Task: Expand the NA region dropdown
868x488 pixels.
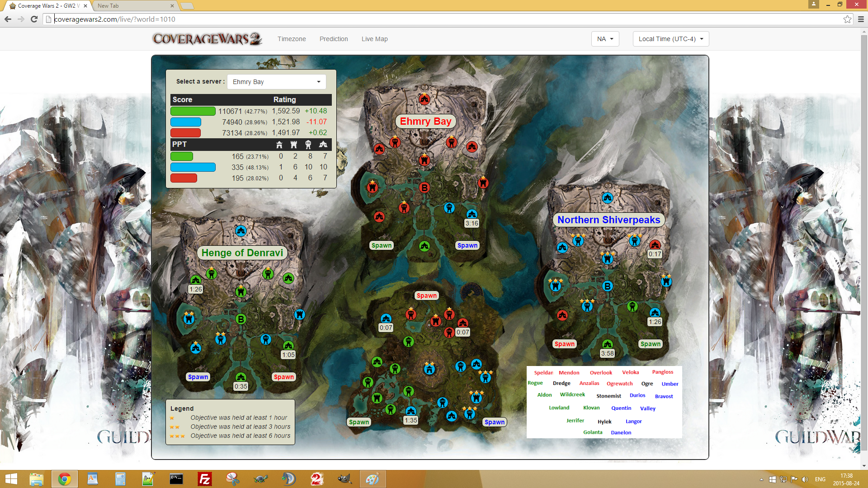Action: (605, 39)
